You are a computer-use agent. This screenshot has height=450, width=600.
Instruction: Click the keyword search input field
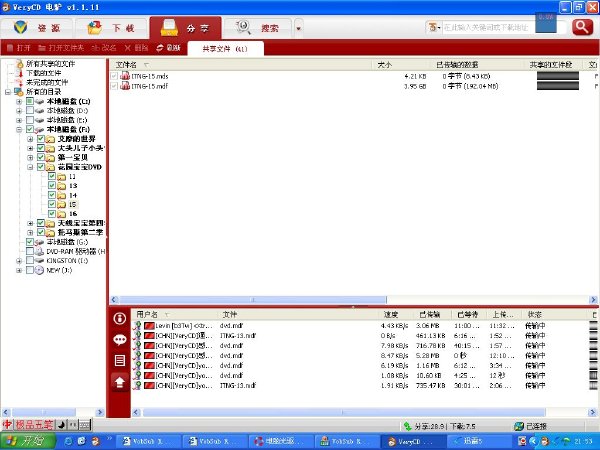[x=488, y=28]
